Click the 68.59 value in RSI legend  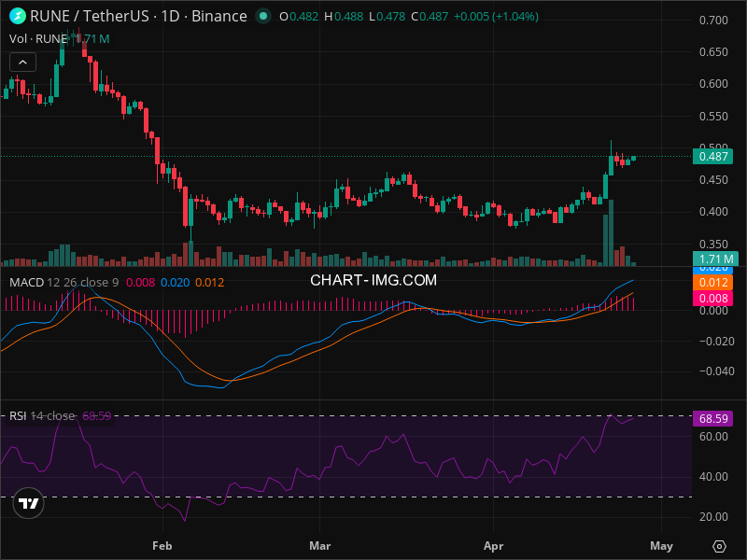(97, 415)
